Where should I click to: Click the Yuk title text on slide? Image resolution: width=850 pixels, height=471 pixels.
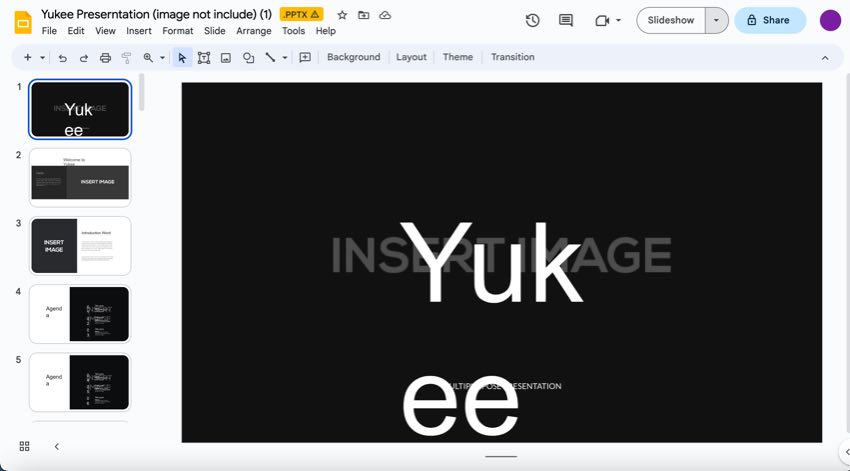click(492, 263)
